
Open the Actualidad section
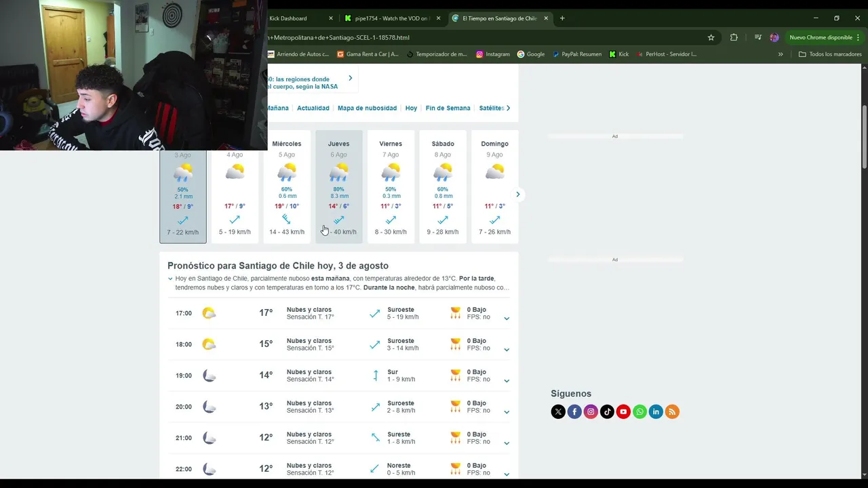coord(313,108)
